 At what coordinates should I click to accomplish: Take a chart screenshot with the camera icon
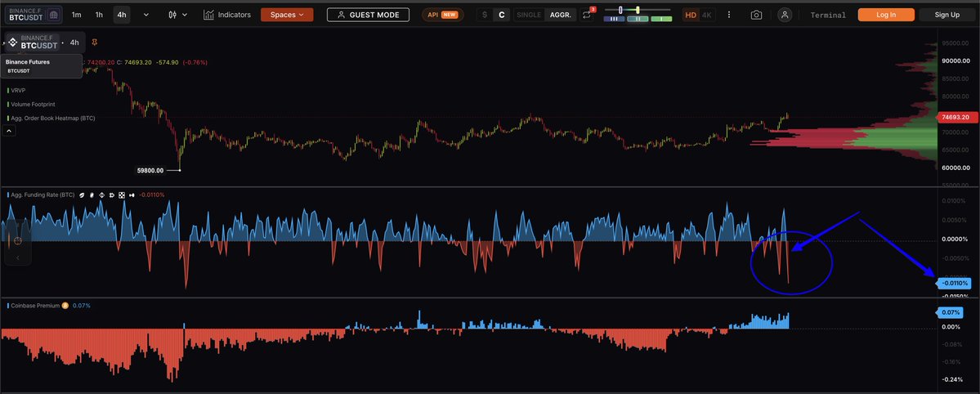[x=757, y=15]
